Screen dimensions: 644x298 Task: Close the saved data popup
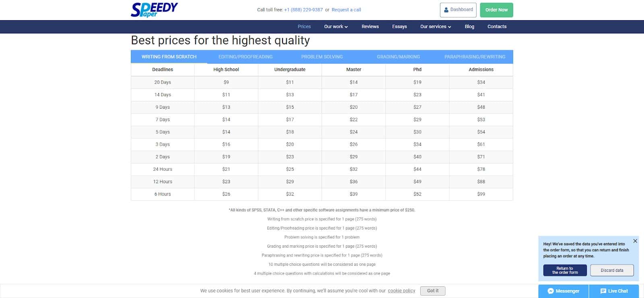(635, 241)
